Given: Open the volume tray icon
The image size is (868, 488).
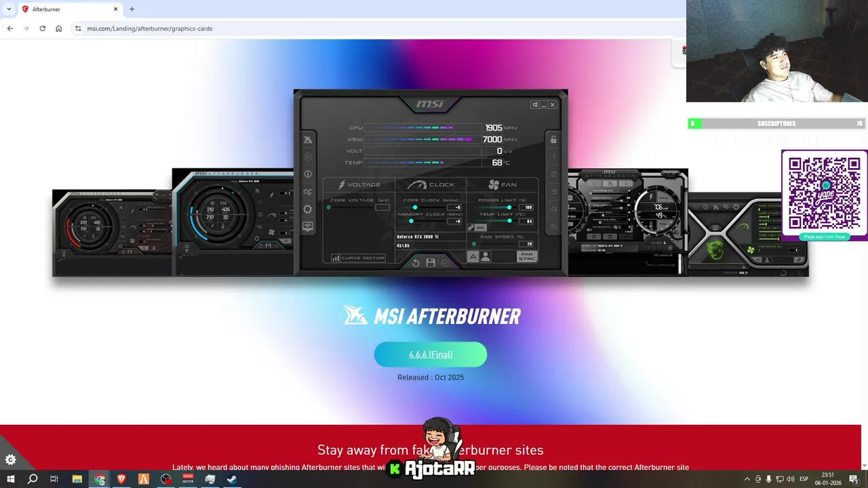Looking at the screenshot, I should click(791, 479).
